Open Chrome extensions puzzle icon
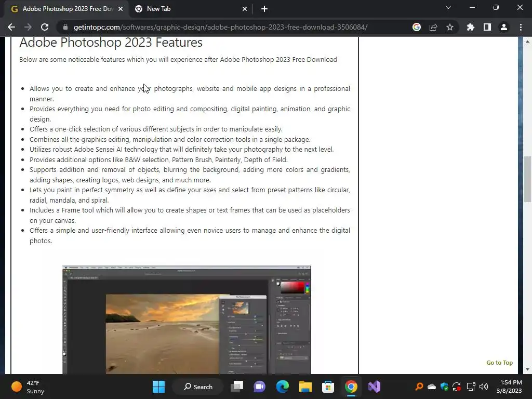 471,27
